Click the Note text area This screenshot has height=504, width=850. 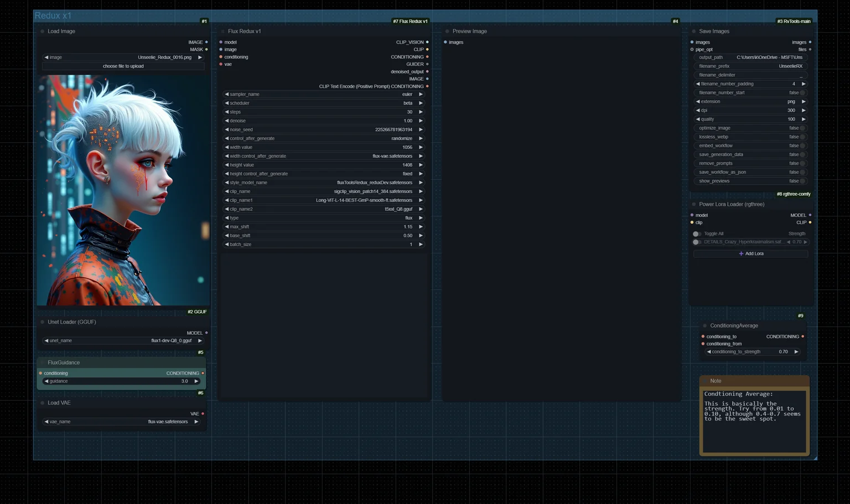pyautogui.click(x=754, y=420)
